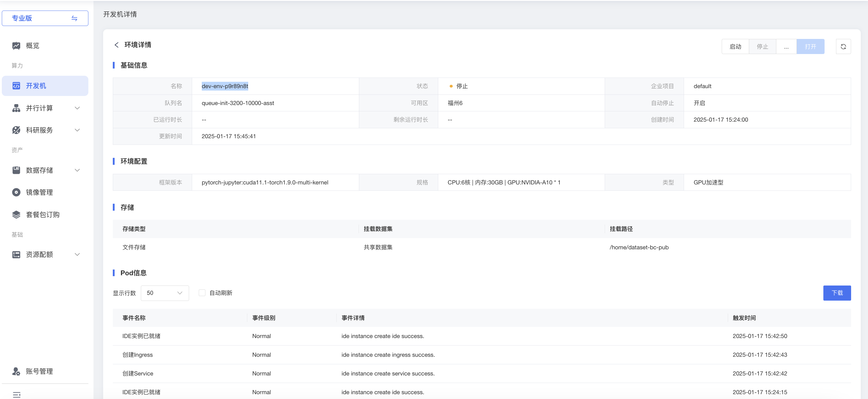Click the 科研服务 sidebar icon
This screenshot has width=868, height=399.
(16, 130)
